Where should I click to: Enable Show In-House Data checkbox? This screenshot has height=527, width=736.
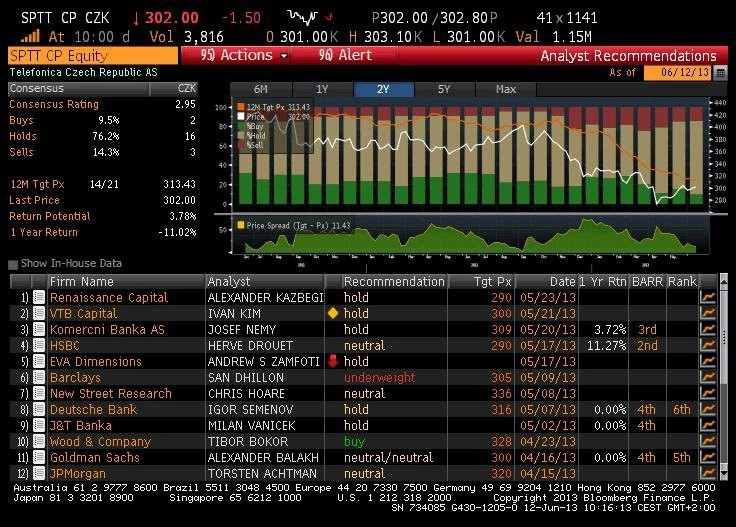pyautogui.click(x=13, y=264)
